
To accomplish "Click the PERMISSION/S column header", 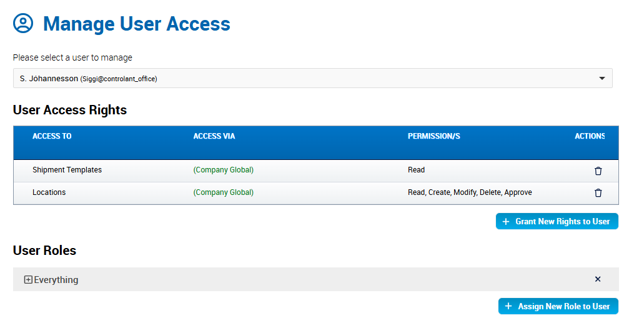I will (x=434, y=136).
